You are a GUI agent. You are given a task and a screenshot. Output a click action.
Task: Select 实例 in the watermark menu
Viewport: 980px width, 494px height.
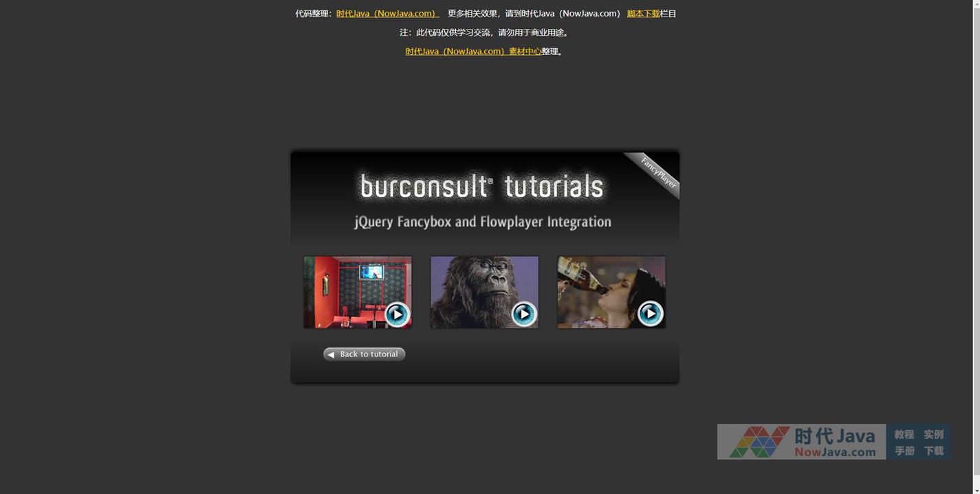[933, 434]
